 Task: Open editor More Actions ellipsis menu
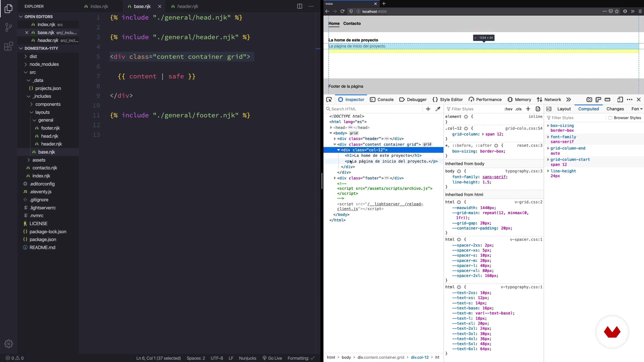point(311,6)
